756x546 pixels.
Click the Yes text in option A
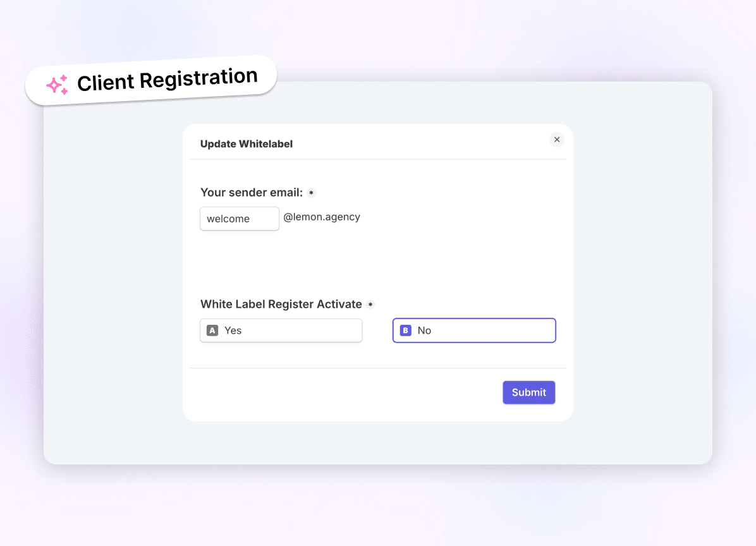point(233,331)
